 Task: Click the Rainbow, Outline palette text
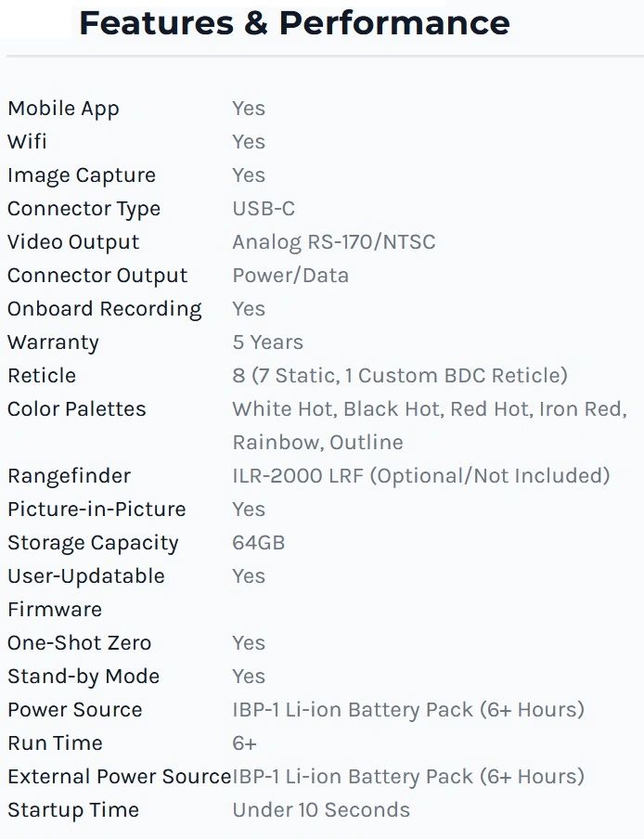click(317, 443)
